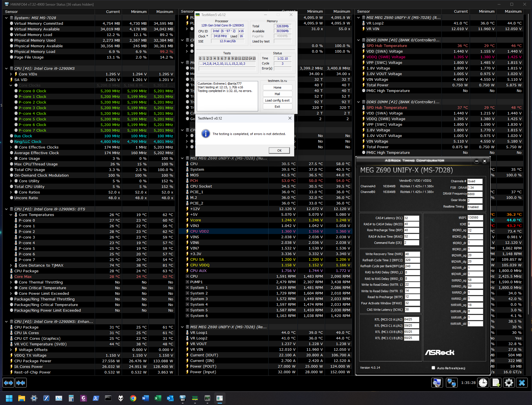Select Ring/LLC Clock row
The width and height of the screenshot is (532, 405).
click(x=89, y=141)
